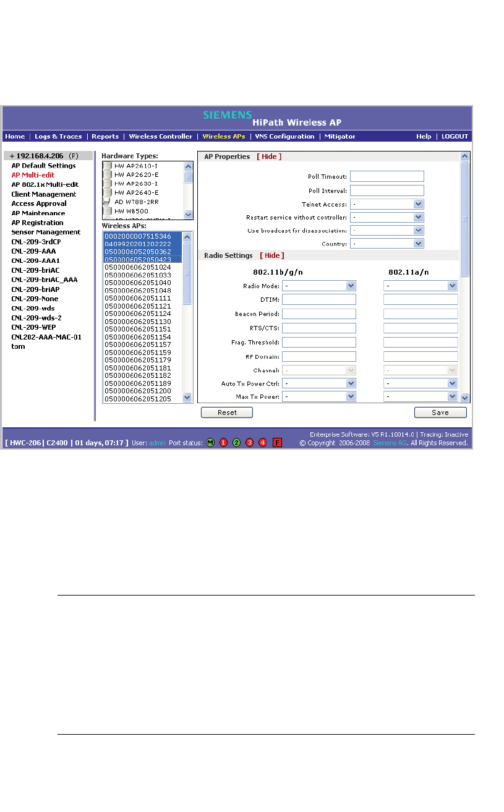Click the admin user link

pos(157,443)
